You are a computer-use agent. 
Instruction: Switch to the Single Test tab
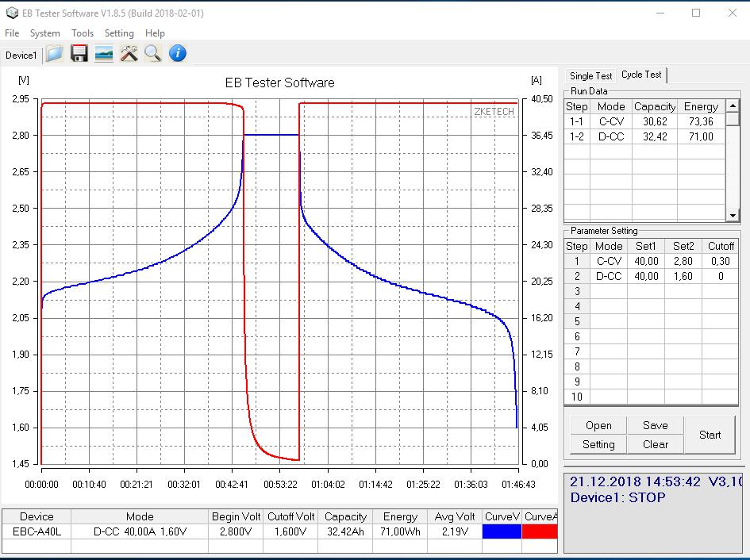[590, 76]
